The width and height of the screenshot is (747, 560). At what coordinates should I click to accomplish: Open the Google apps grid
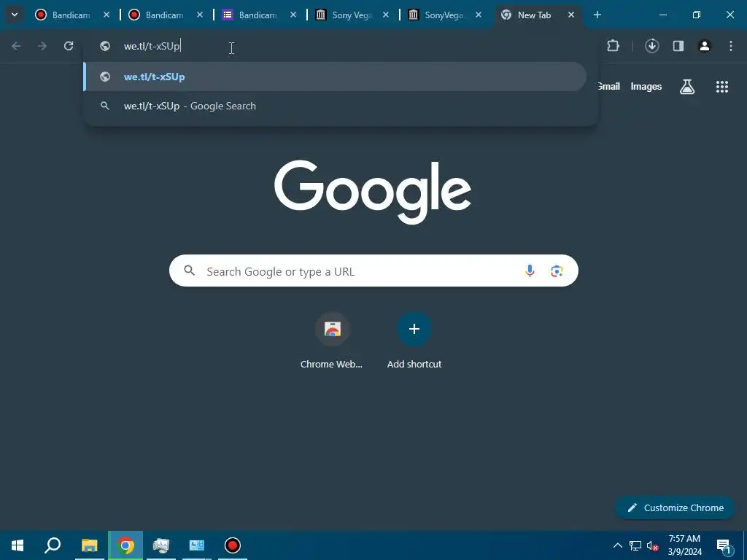pyautogui.click(x=721, y=87)
